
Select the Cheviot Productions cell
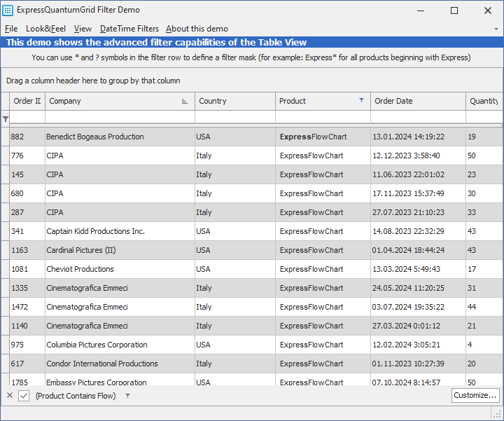(120, 269)
